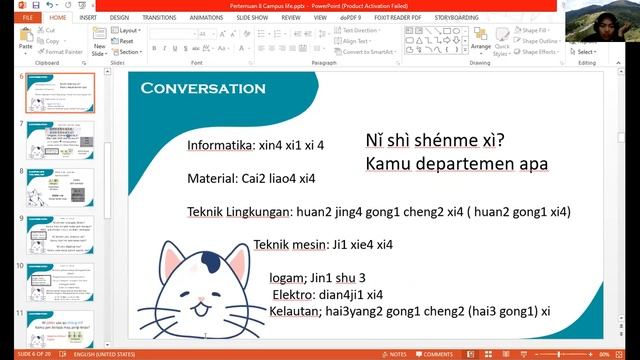Open the Select dropdown in Editing
This screenshot has width=640, height=360.
[584, 52]
